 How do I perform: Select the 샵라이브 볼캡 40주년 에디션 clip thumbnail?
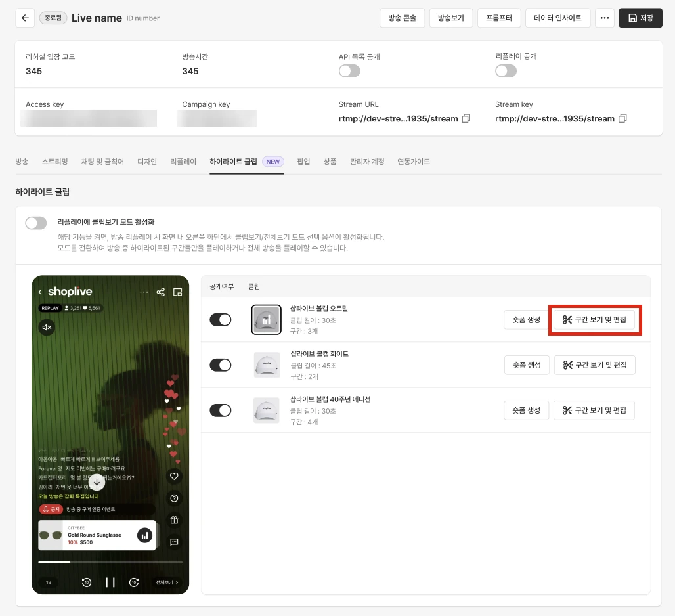[267, 410]
